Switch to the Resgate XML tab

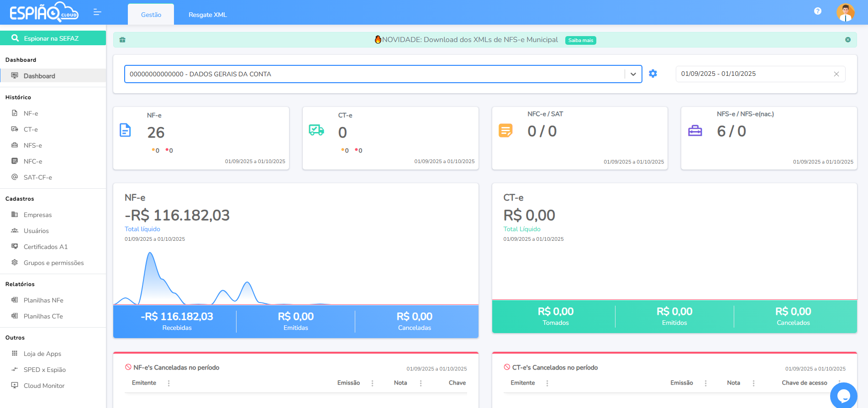(208, 15)
